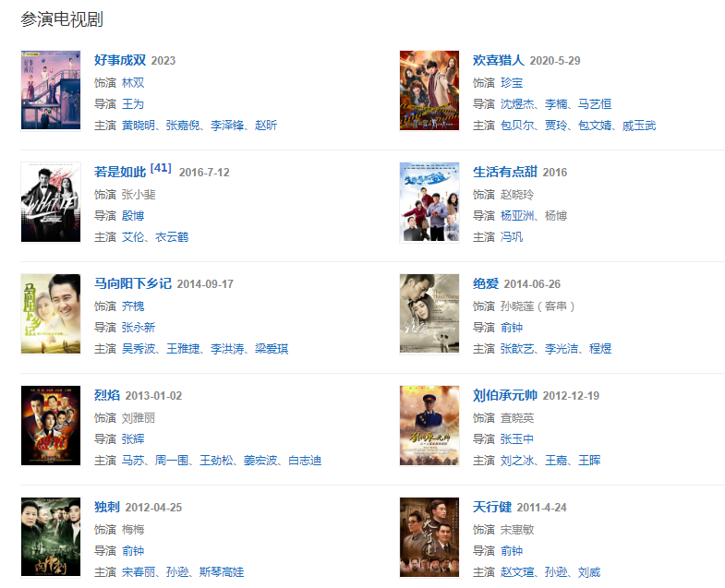Viewport: 725px width, 588px height.
Task: Click the 马向阳下乡记 poster thumbnail
Action: click(x=51, y=315)
